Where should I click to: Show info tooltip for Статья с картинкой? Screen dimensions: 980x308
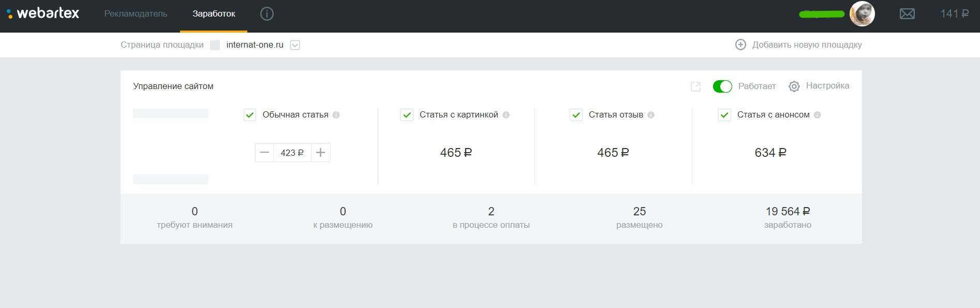[x=506, y=115]
